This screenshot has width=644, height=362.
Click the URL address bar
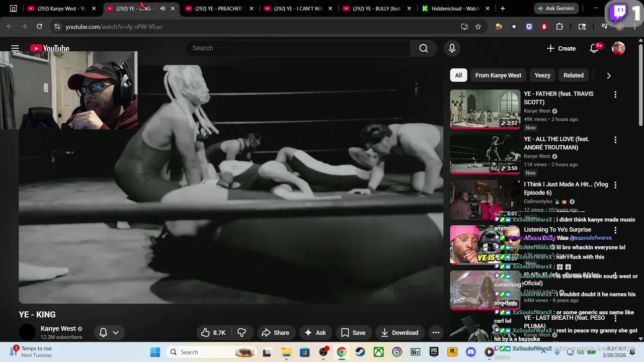[x=257, y=27]
